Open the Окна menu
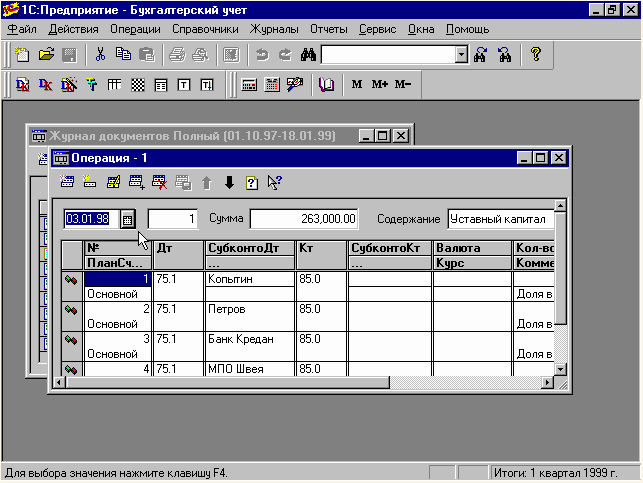The image size is (643, 483). (421, 30)
